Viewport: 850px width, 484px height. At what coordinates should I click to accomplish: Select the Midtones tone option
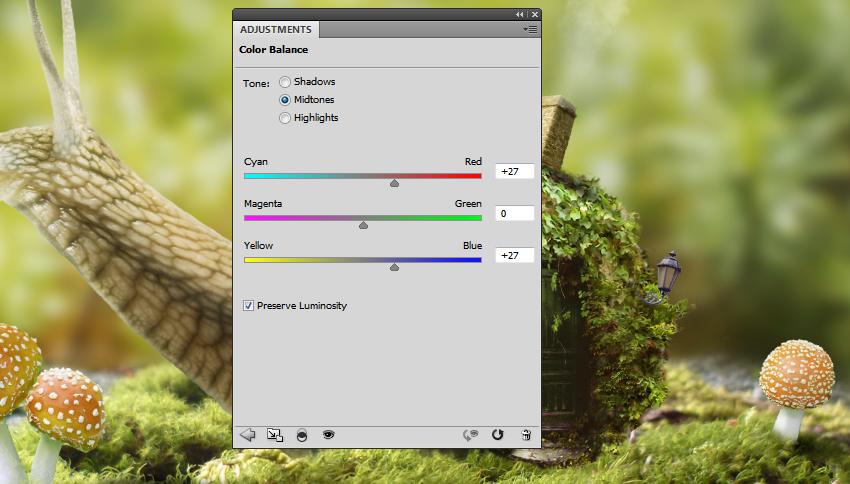coord(285,100)
